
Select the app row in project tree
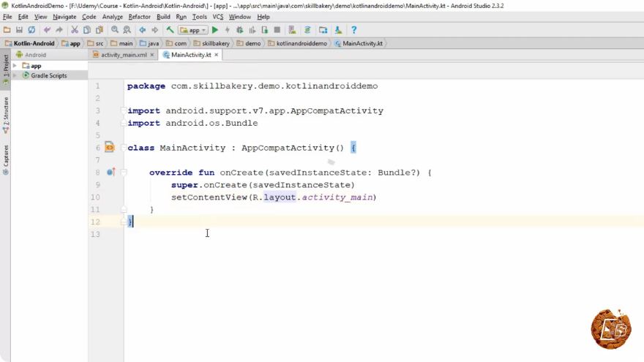click(x=49, y=66)
